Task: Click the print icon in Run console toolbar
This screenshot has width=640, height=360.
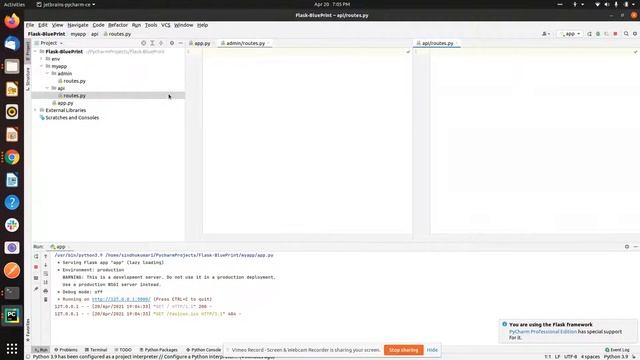Action: 46,291
